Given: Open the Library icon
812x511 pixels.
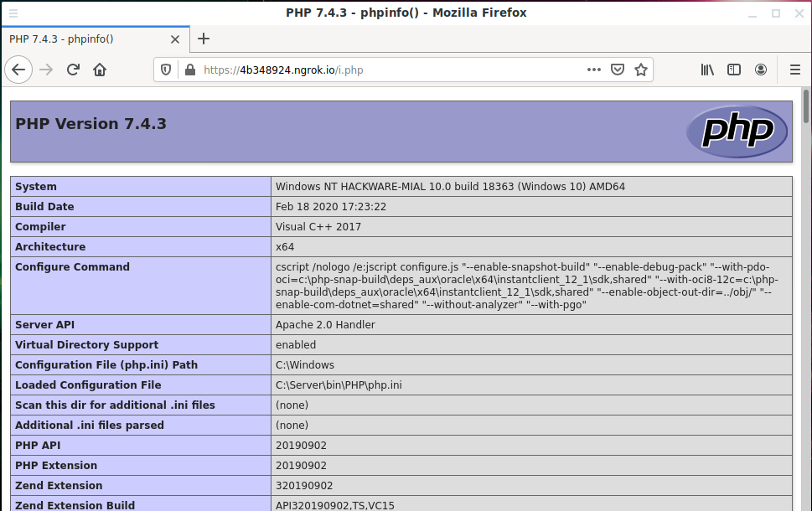Looking at the screenshot, I should point(707,70).
